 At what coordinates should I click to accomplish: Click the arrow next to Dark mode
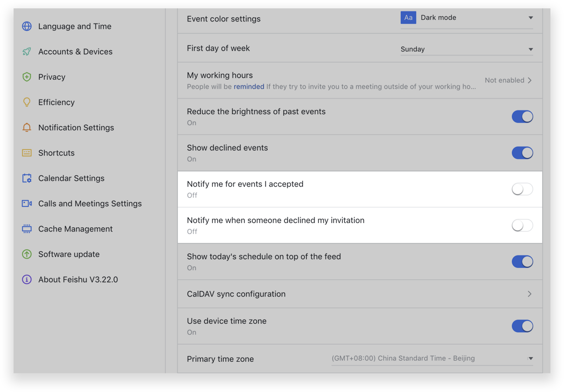(x=531, y=18)
